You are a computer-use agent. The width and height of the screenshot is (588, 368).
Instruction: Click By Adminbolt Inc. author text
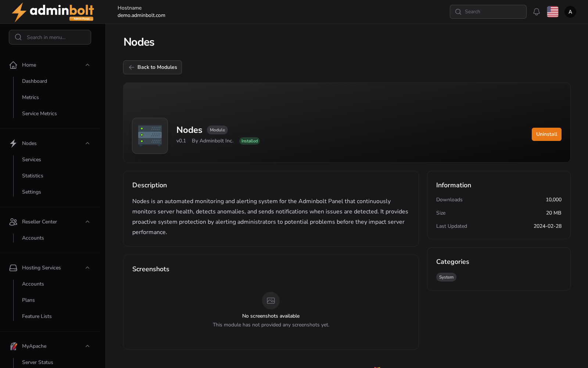(x=212, y=141)
